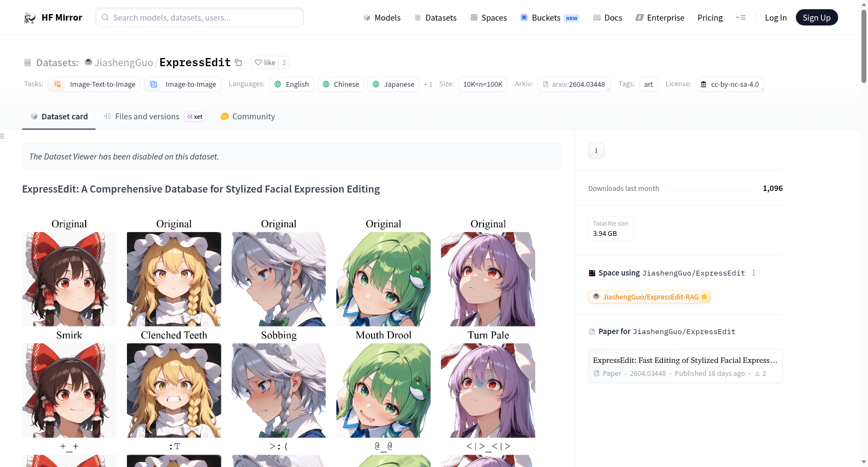The height and width of the screenshot is (467, 868).
Task: Open Models in top navigation
Action: (x=382, y=18)
